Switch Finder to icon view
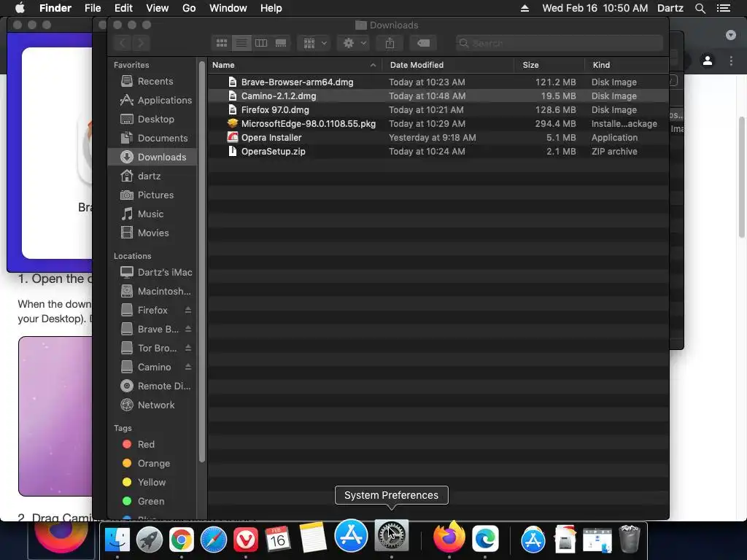Image resolution: width=747 pixels, height=560 pixels. point(222,43)
